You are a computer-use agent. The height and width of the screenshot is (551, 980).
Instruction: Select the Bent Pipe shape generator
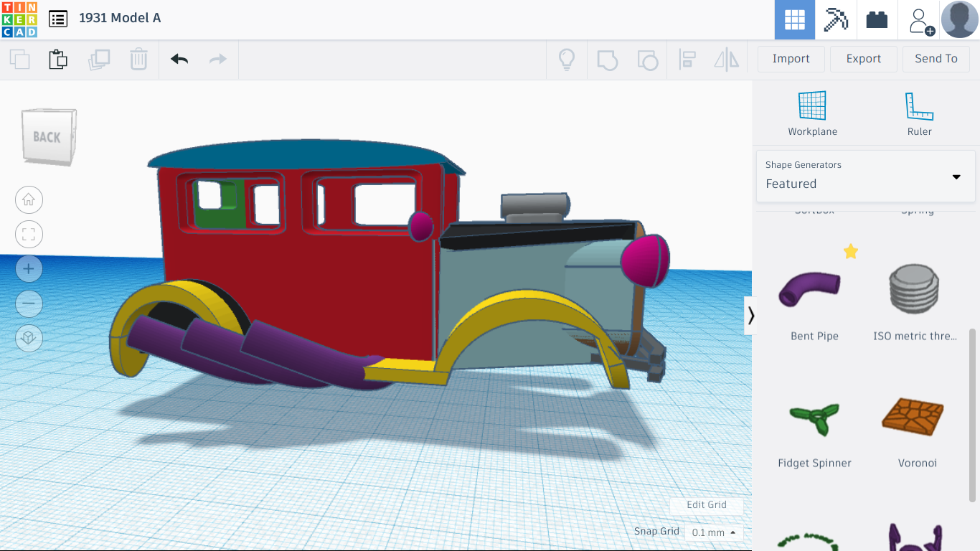pyautogui.click(x=813, y=289)
